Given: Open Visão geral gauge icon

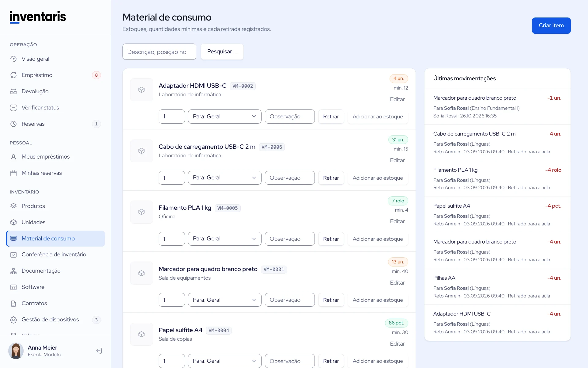Looking at the screenshot, I should (13, 59).
